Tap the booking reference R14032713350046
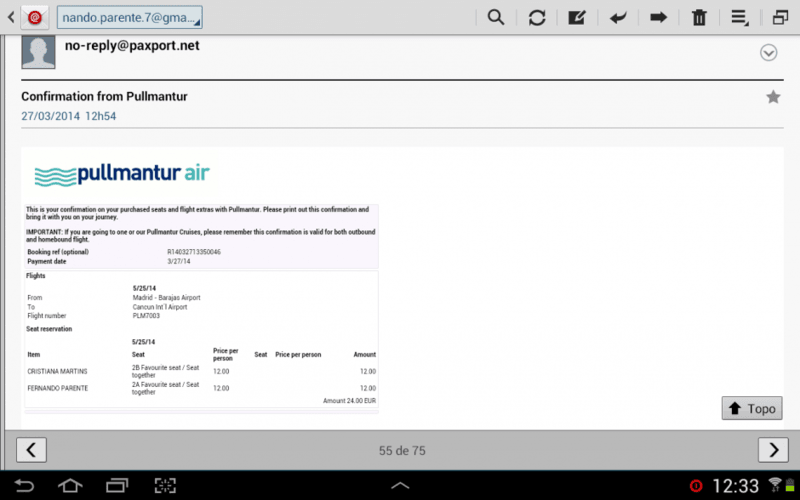 (x=194, y=252)
